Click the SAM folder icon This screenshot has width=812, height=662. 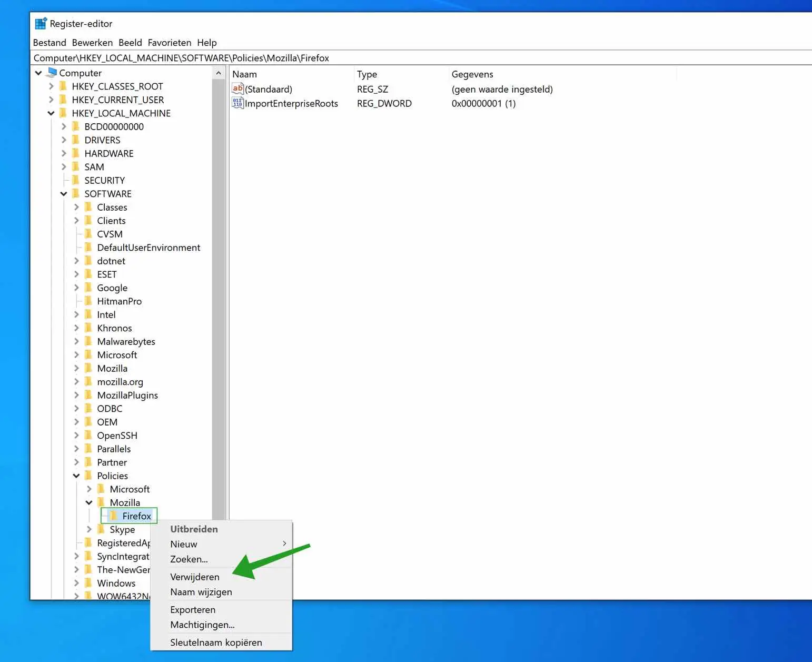pyautogui.click(x=76, y=166)
